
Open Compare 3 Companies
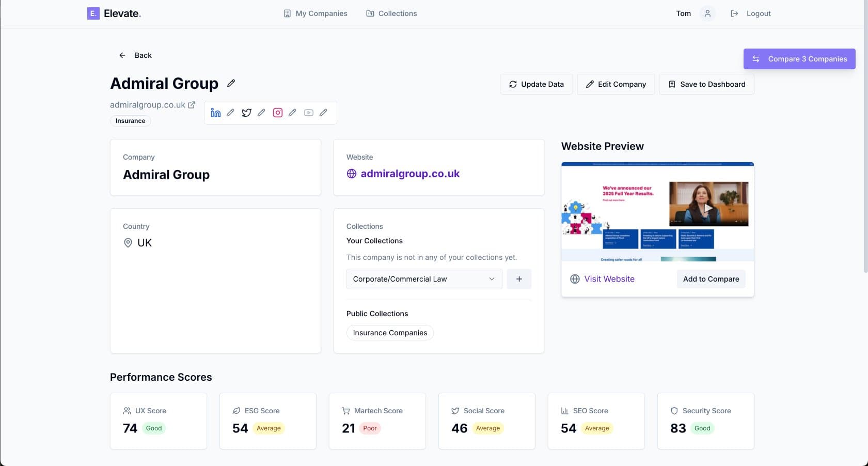[799, 59]
